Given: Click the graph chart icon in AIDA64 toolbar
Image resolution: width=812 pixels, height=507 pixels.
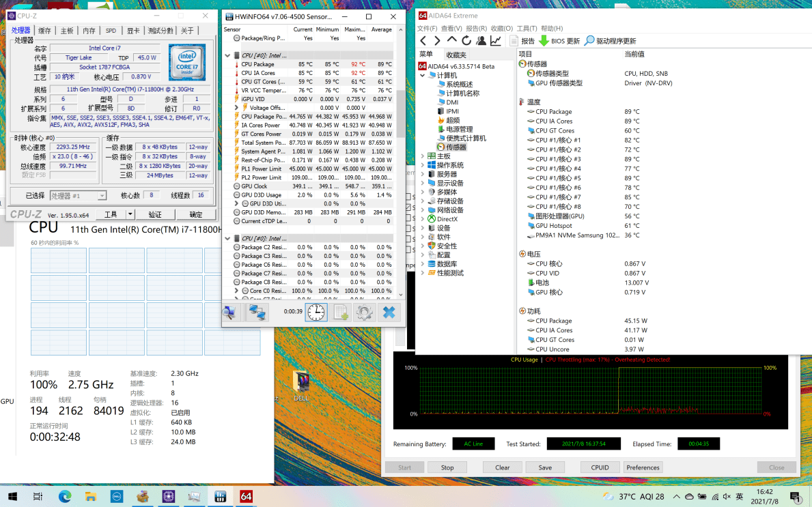Looking at the screenshot, I should [496, 41].
